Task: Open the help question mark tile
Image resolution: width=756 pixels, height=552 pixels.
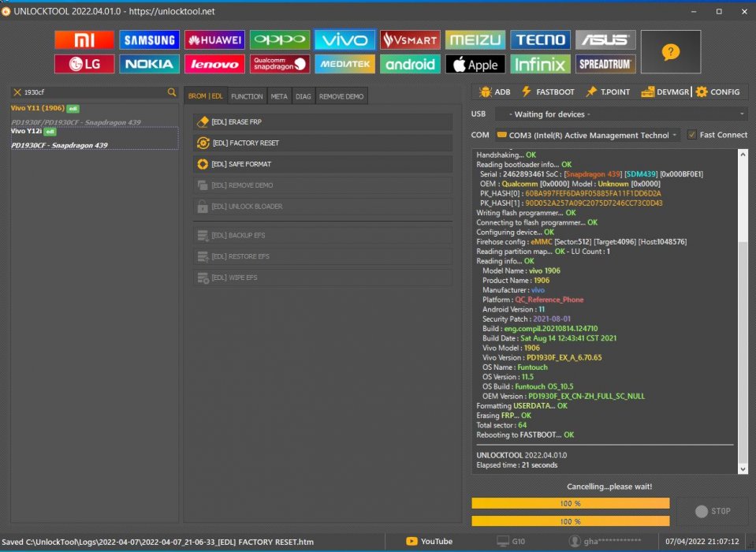Action: coord(671,51)
